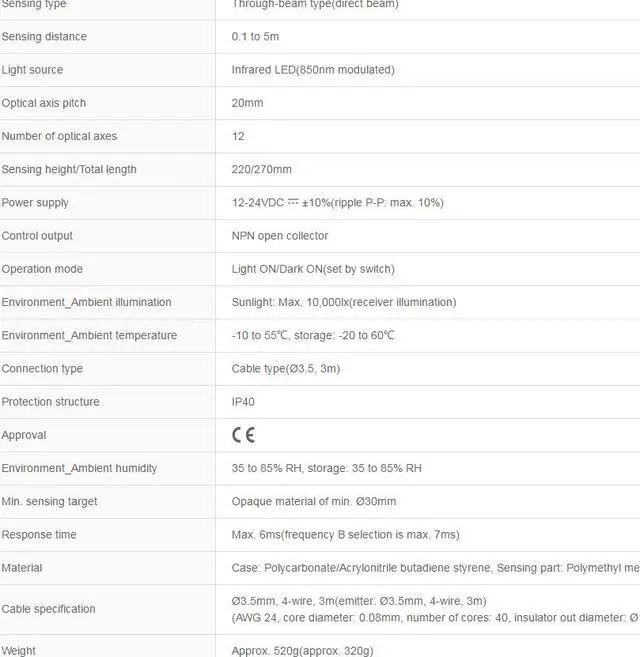Click the CE approval mark icon
Viewport: 640px width, 657px height.
point(244,435)
